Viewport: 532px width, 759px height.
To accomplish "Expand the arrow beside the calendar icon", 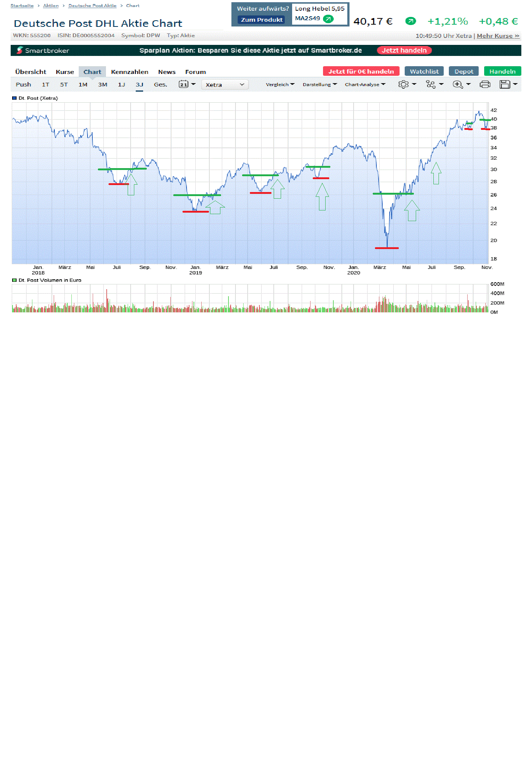I will click(x=193, y=84).
